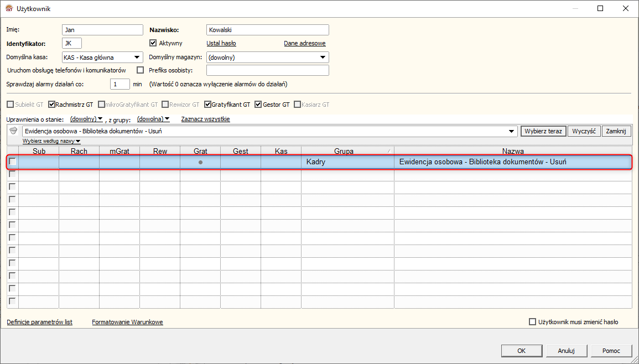Open the permission name combo box arrow
The width and height of the screenshot is (639, 364).
click(511, 131)
